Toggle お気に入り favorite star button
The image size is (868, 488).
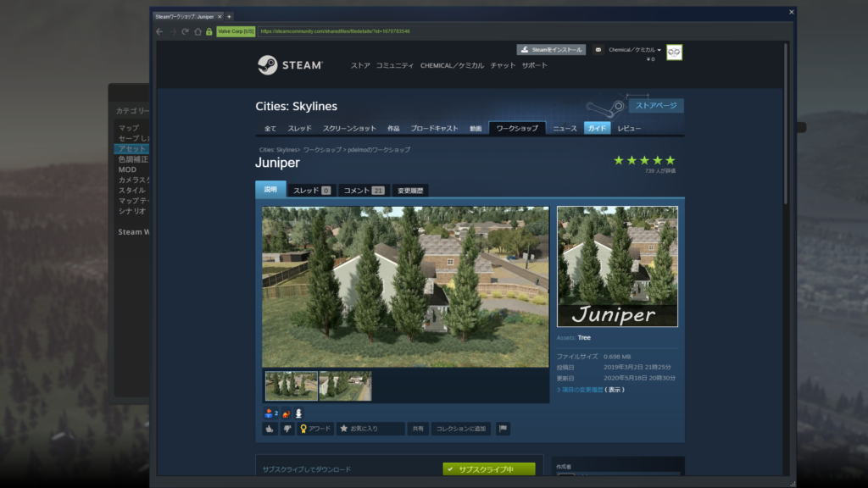coord(370,429)
